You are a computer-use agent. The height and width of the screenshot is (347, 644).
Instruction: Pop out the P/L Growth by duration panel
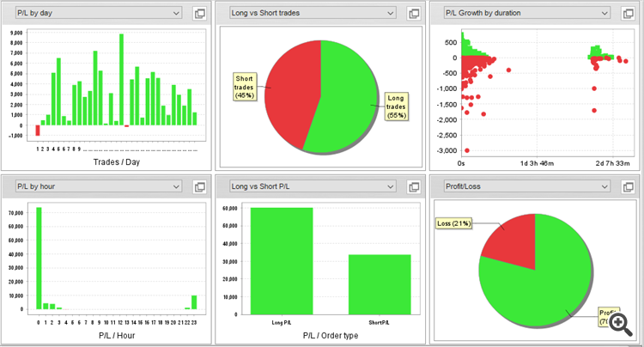(x=629, y=13)
